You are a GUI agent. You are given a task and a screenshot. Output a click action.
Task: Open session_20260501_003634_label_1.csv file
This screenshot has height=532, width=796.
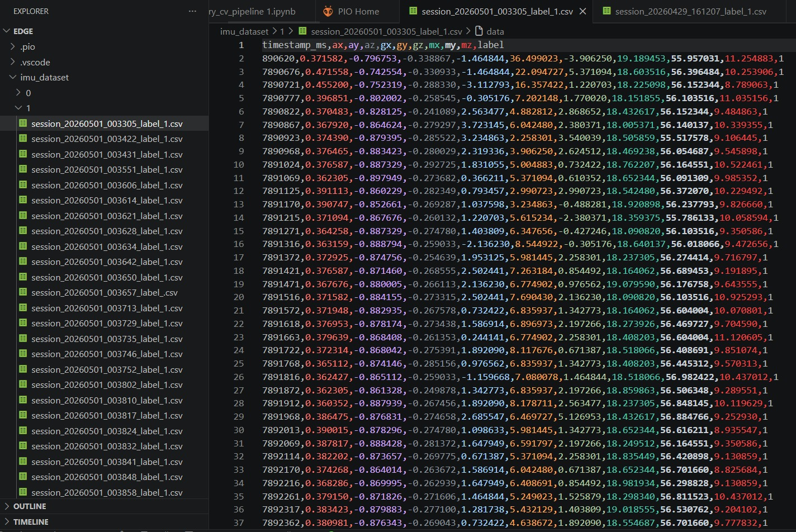104,246
